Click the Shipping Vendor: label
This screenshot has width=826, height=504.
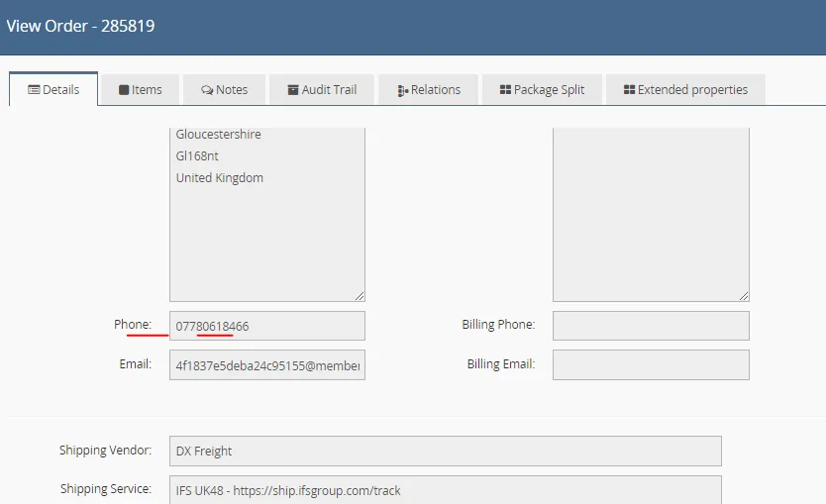pyautogui.click(x=105, y=451)
